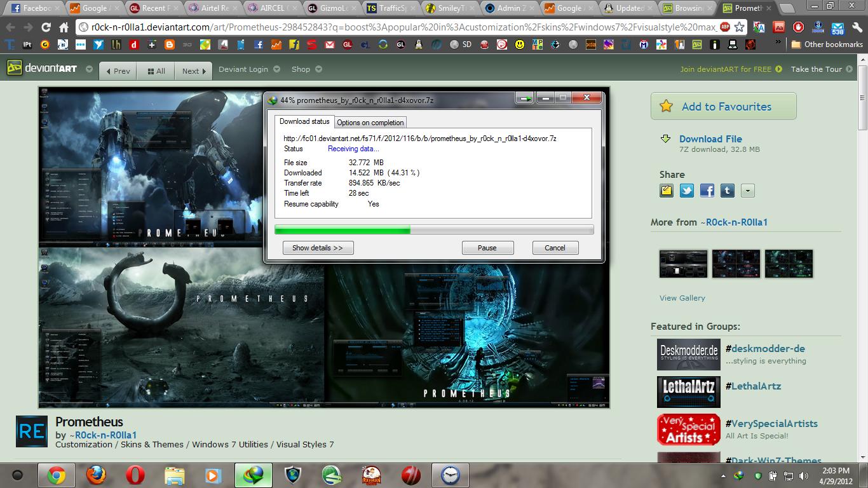This screenshot has width=868, height=488.
Task: Open Firefox from the taskbar
Action: (95, 475)
